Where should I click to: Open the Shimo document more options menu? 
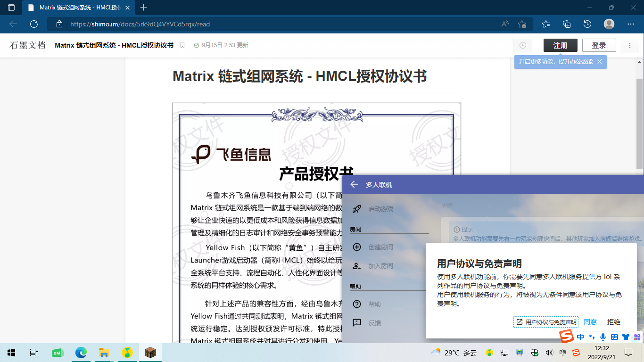tap(630, 45)
